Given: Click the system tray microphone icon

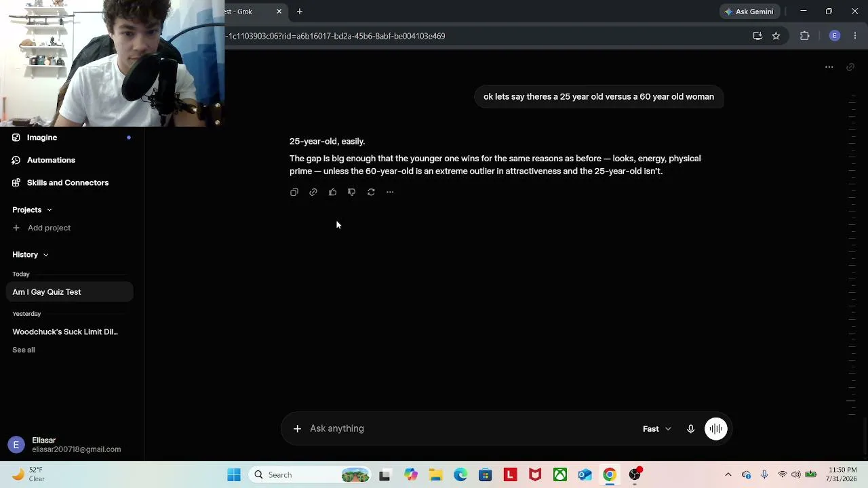Looking at the screenshot, I should coord(764,475).
